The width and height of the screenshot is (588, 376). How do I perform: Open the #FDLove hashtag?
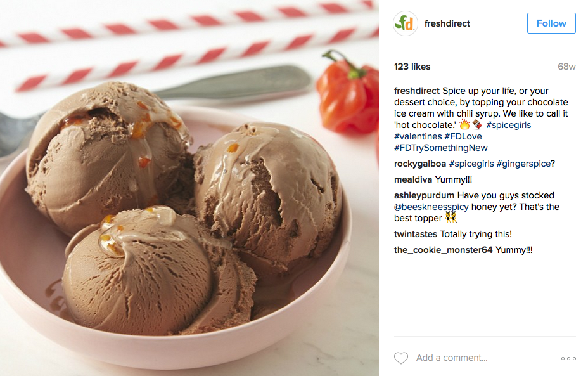[463, 136]
